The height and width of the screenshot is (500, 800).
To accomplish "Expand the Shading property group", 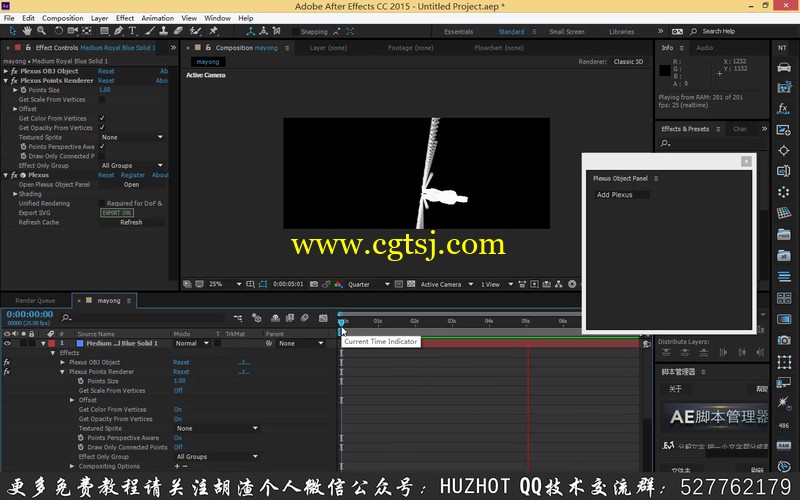I will (15, 194).
